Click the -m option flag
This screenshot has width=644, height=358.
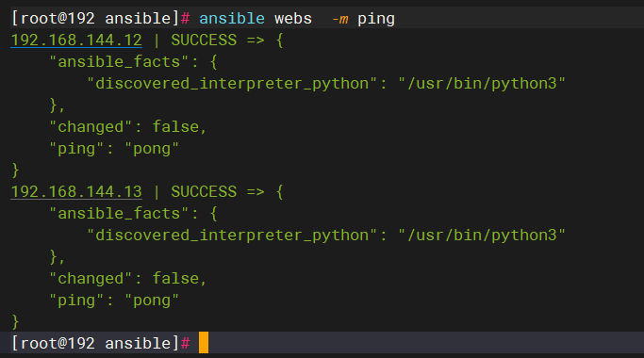pos(340,19)
